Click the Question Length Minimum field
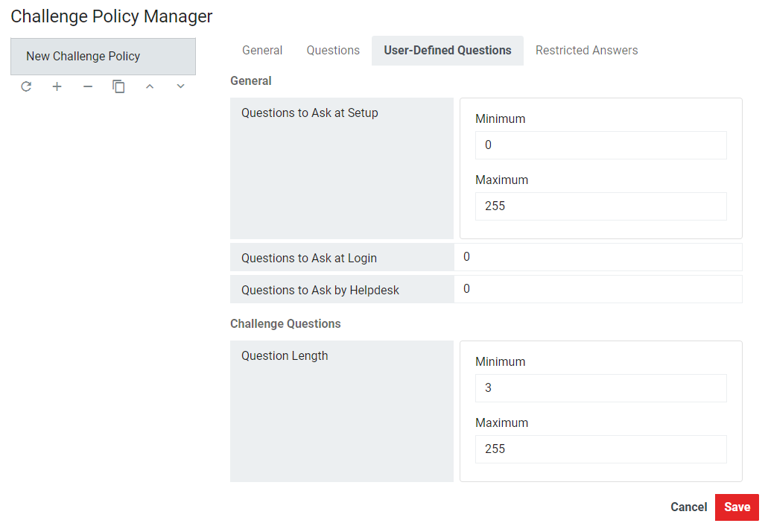 point(600,388)
